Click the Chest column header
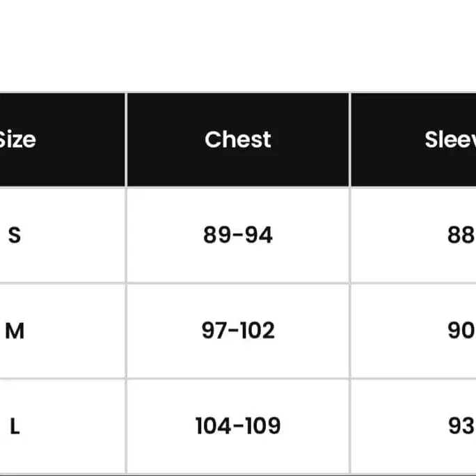This screenshot has height=476, width=476. (238, 140)
